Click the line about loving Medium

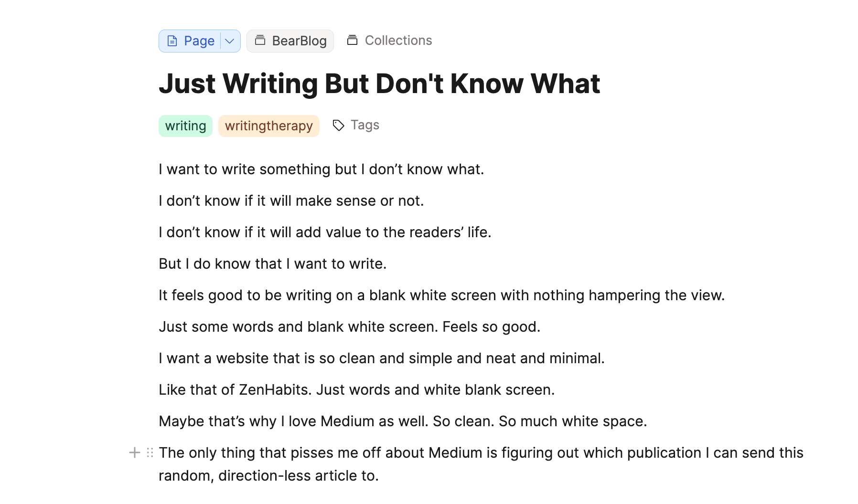402,421
